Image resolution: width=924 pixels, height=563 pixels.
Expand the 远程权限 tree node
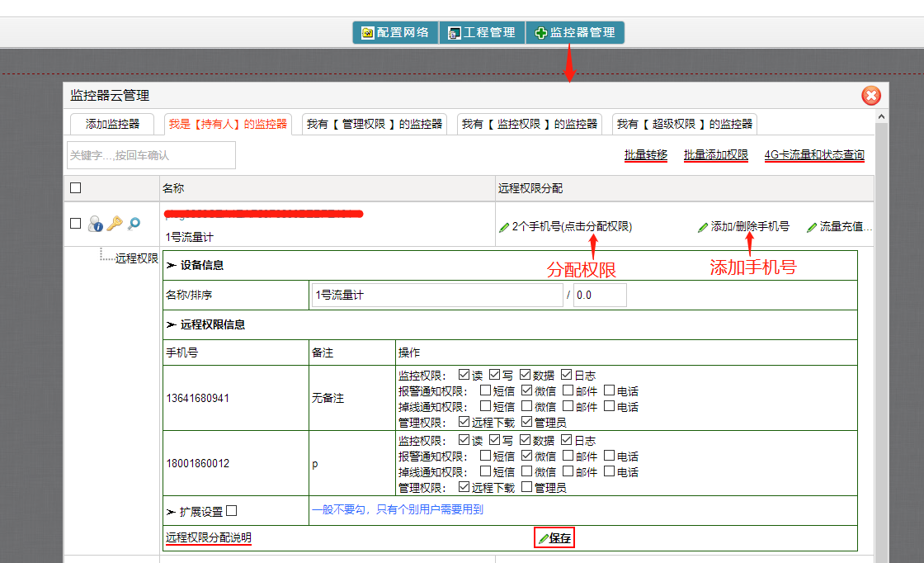(136, 258)
